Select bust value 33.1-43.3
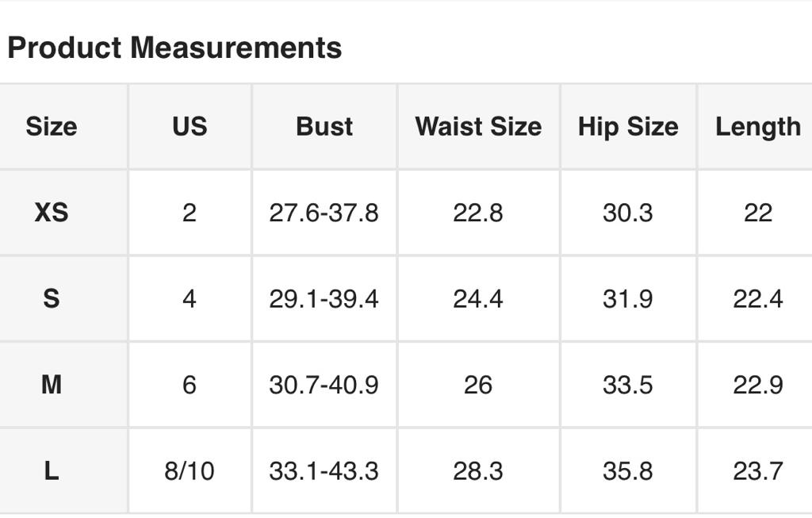Image resolution: width=812 pixels, height=518 pixels. (324, 471)
